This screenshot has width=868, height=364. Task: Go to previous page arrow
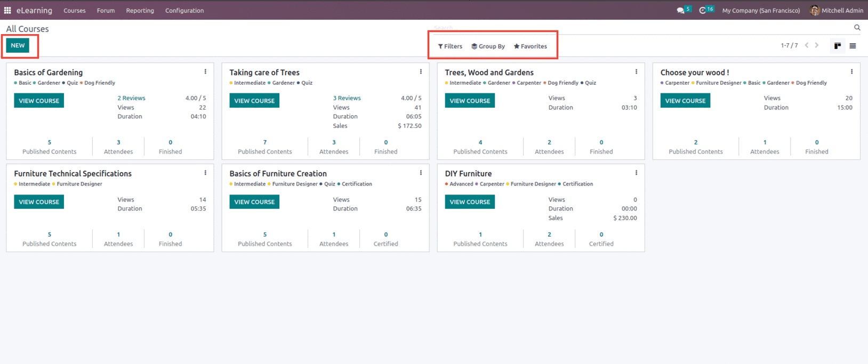[807, 45]
